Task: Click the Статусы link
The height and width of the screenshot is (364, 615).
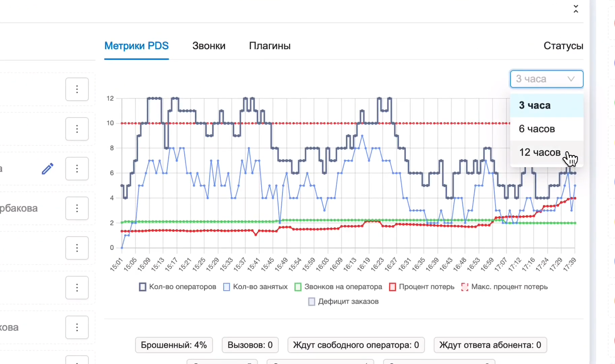Action: (x=563, y=46)
